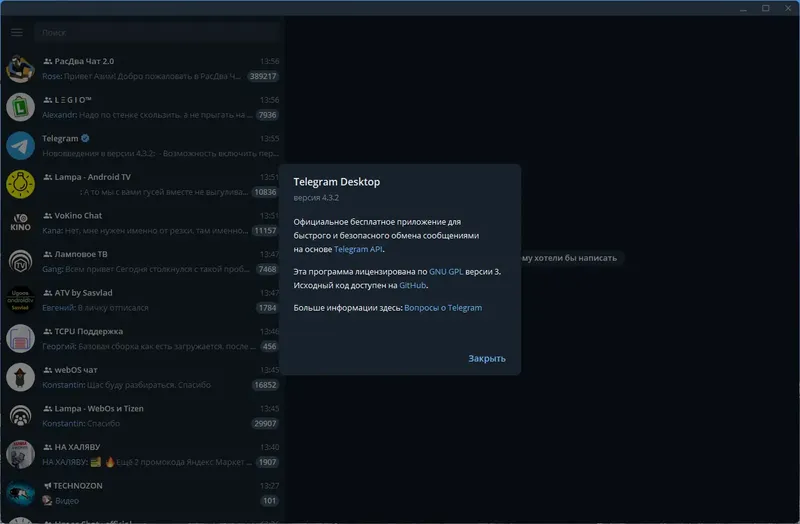Click the message preview starting with Rose:
This screenshot has width=800, height=524.
tap(141, 76)
